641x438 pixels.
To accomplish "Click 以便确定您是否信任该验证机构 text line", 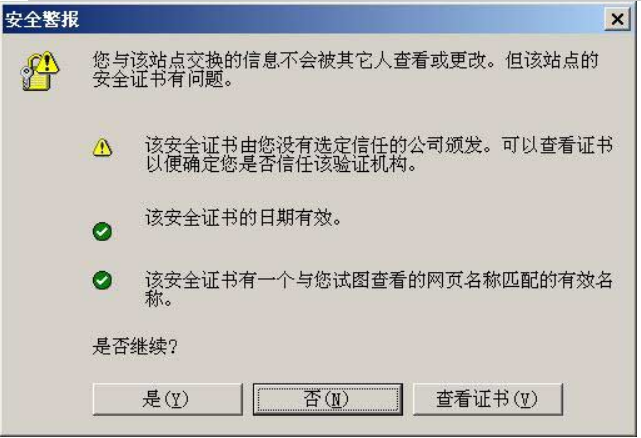I will (x=281, y=164).
